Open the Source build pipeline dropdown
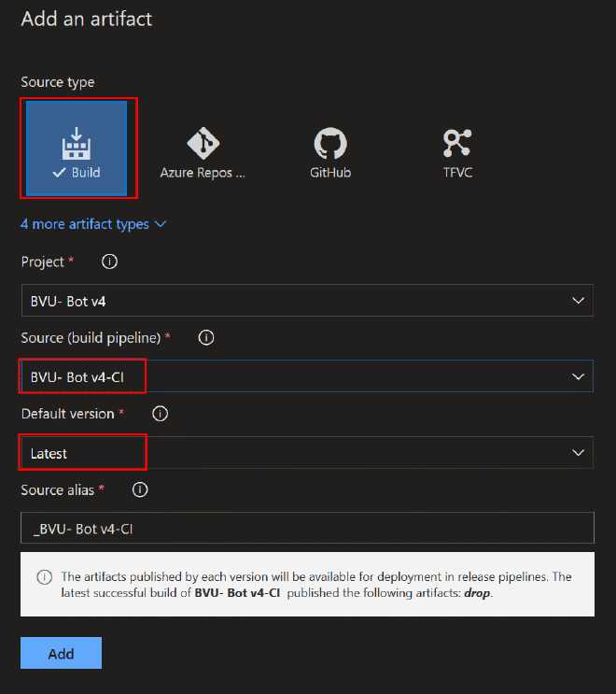The height and width of the screenshot is (694, 616). (307, 376)
